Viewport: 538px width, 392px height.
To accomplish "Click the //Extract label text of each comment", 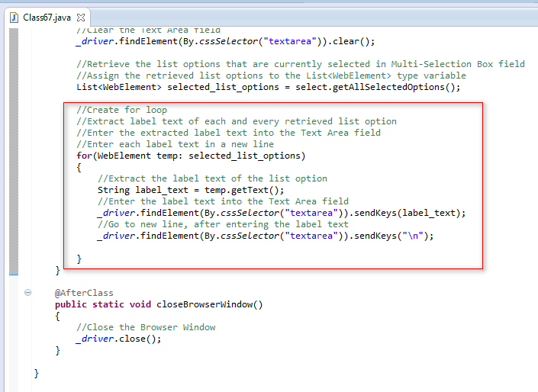I will point(237,121).
